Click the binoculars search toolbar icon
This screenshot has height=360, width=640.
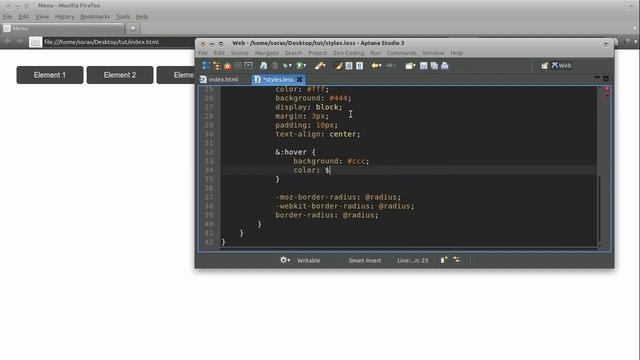click(x=263, y=66)
